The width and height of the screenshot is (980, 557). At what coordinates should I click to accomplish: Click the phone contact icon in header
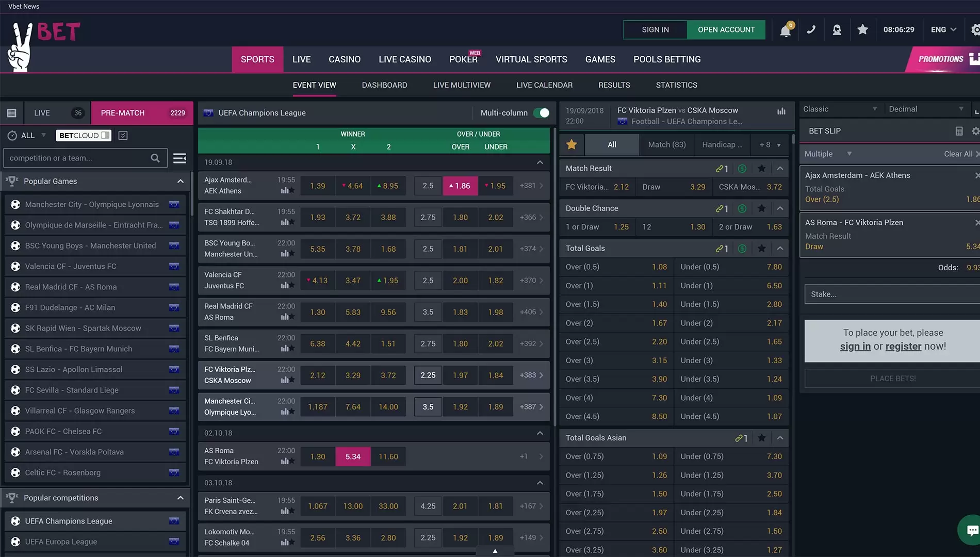pos(811,29)
